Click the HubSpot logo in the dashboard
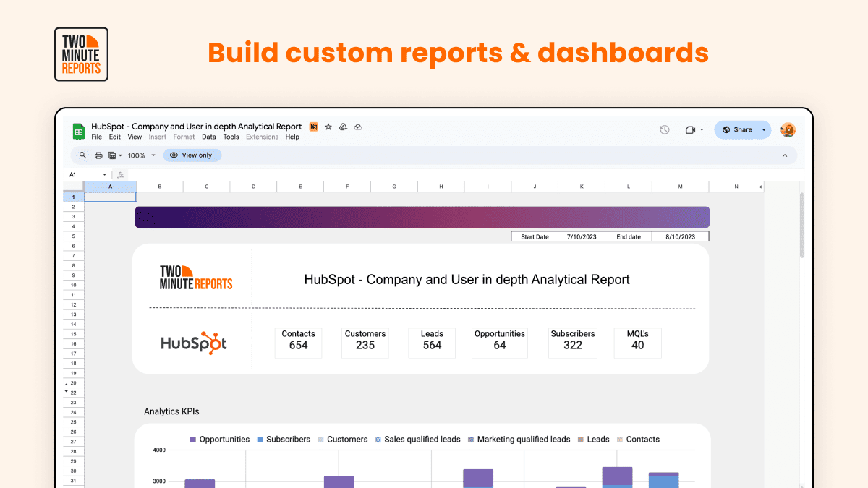Image resolution: width=868 pixels, height=488 pixels. (193, 343)
